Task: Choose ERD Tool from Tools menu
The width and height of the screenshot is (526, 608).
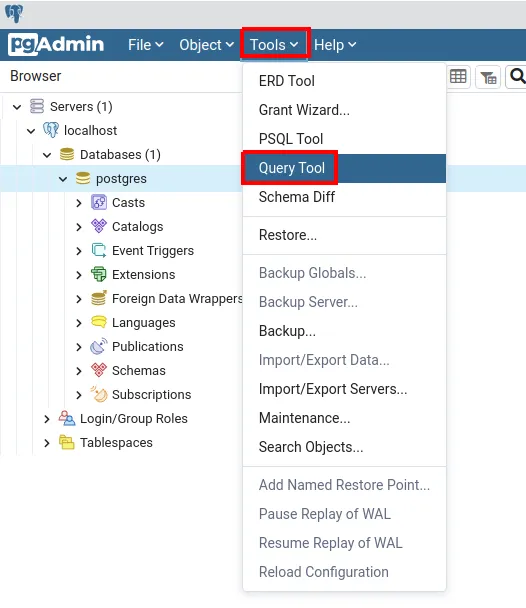Action: coord(344,81)
